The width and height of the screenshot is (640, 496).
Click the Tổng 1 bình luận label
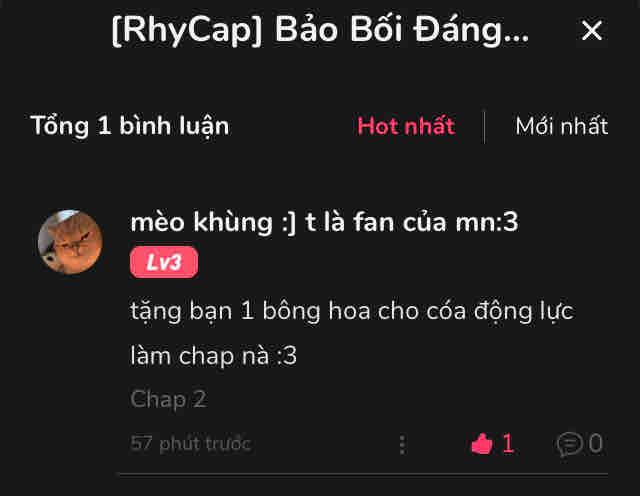pyautogui.click(x=130, y=126)
